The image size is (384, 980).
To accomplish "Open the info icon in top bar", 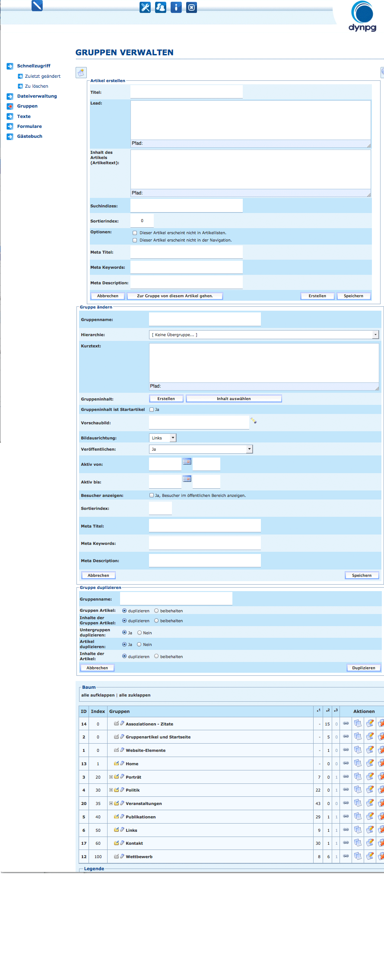I will tap(176, 7).
